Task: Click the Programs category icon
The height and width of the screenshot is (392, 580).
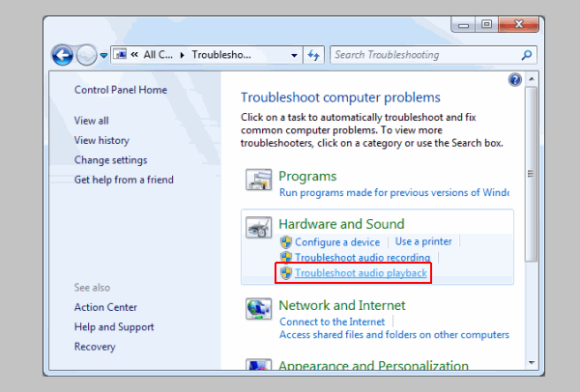Action: point(258,181)
